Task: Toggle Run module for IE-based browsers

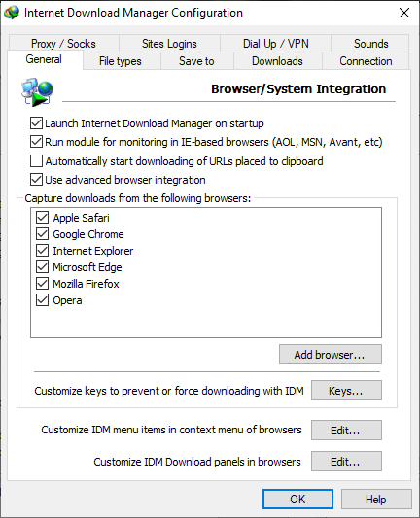Action: 36,142
